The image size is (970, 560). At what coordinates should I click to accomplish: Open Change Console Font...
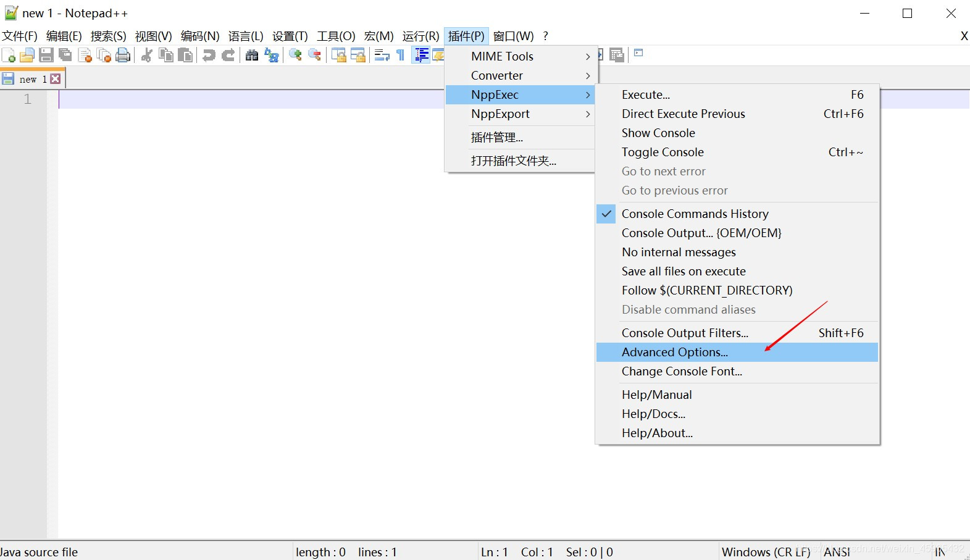click(x=737, y=371)
